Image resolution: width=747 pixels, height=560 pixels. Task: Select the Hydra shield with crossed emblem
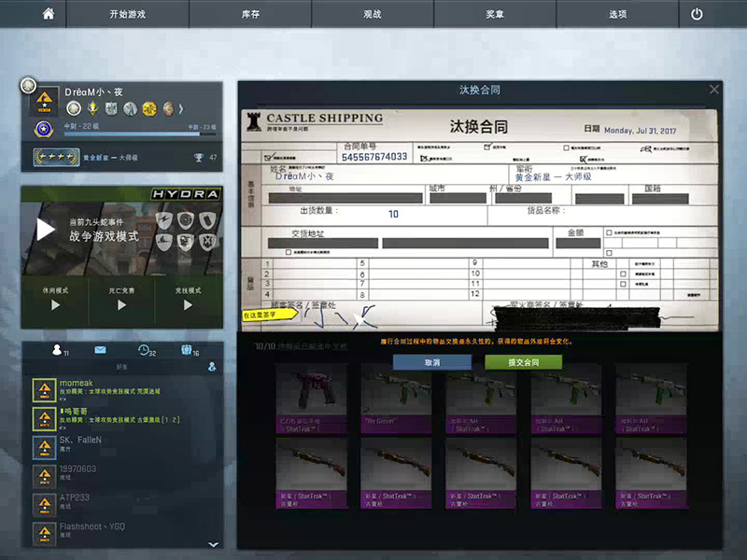point(207,242)
